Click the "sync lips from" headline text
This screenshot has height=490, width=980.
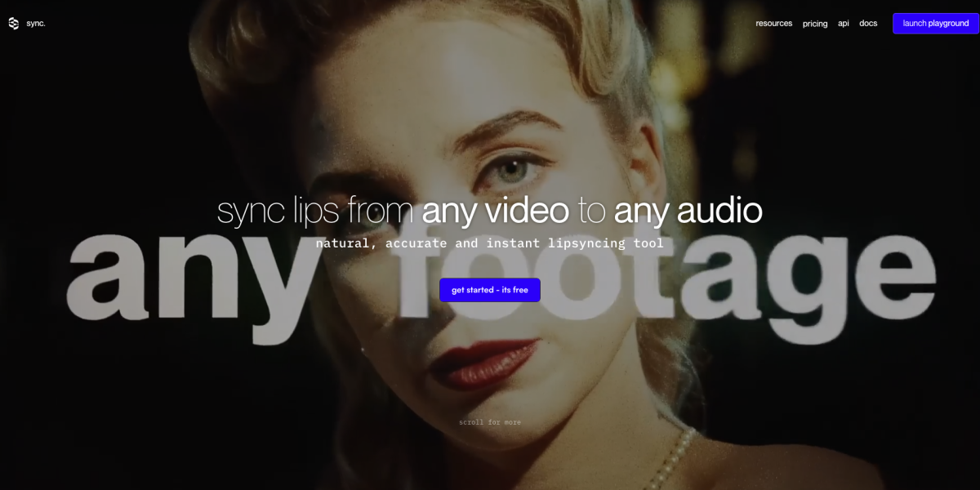click(x=315, y=211)
